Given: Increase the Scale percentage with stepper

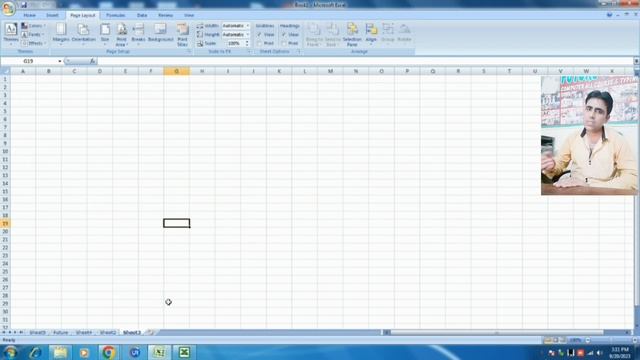Looking at the screenshot, I should [x=247, y=42].
